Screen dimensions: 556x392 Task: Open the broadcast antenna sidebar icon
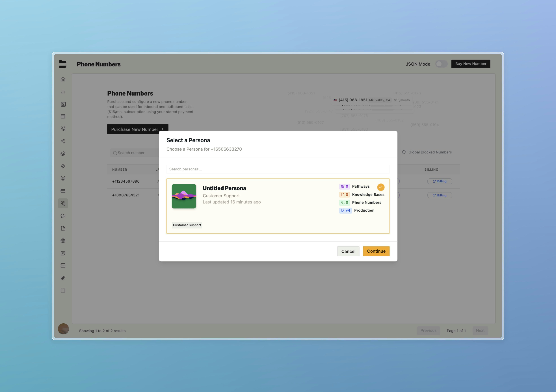[x=63, y=178]
